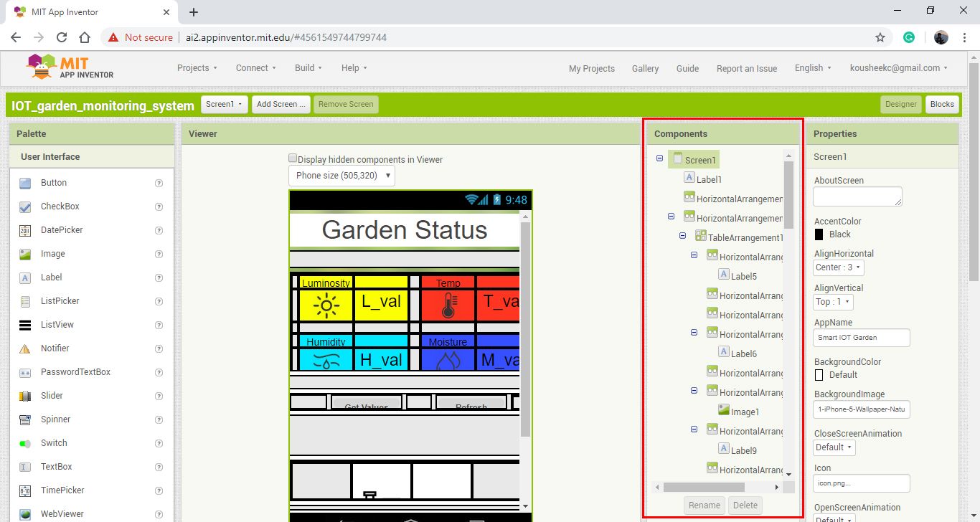Enable Display hidden components in Viewer
Image resolution: width=980 pixels, height=522 pixels.
click(x=293, y=157)
